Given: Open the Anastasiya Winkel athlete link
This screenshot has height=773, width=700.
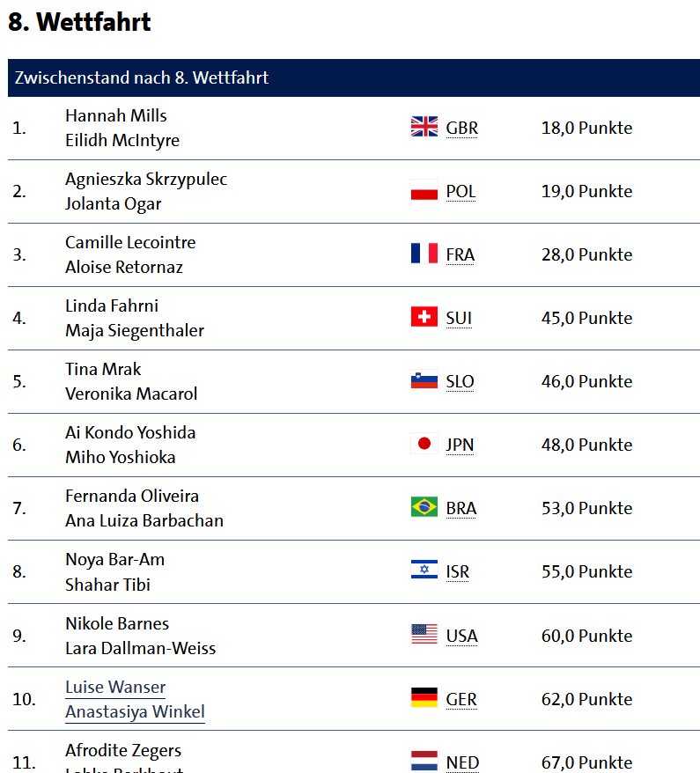Looking at the screenshot, I should 135,712.
